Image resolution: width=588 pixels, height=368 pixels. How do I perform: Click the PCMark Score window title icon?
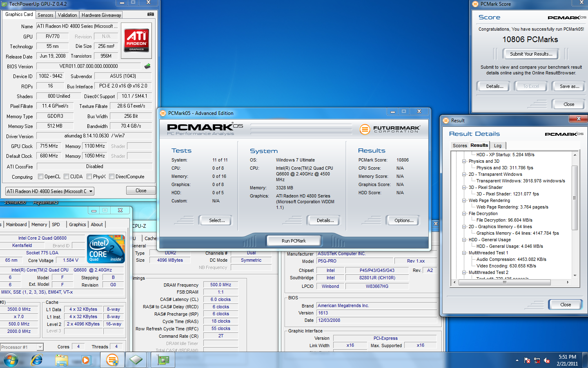coord(475,4)
